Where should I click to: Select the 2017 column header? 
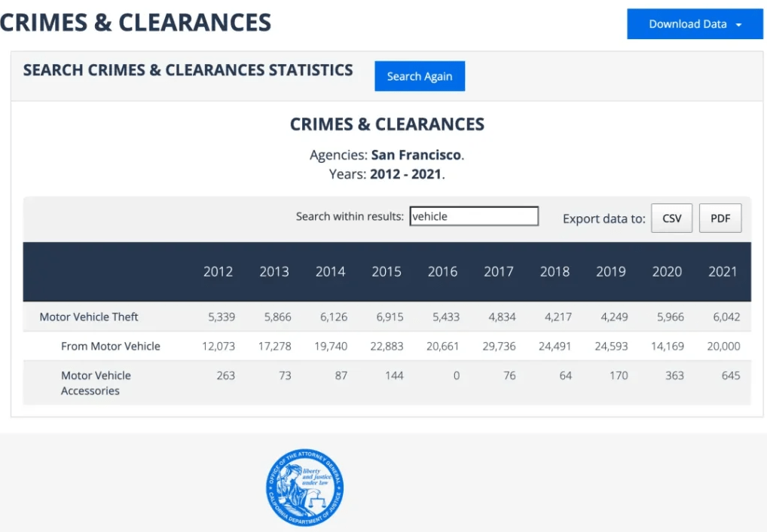[x=499, y=272]
